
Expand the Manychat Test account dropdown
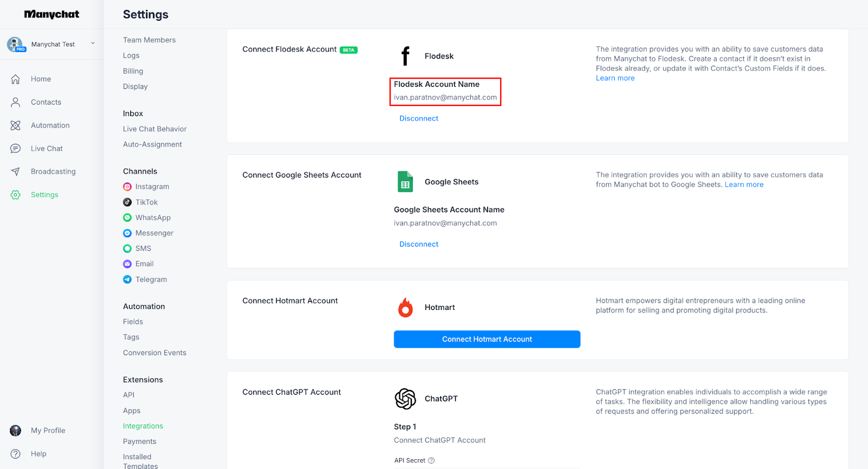tap(93, 43)
